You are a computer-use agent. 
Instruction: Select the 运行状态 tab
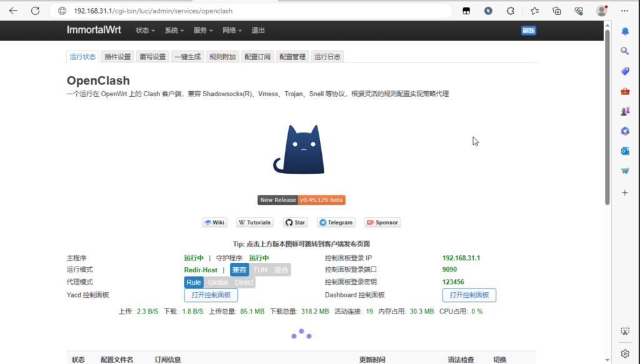click(x=82, y=57)
